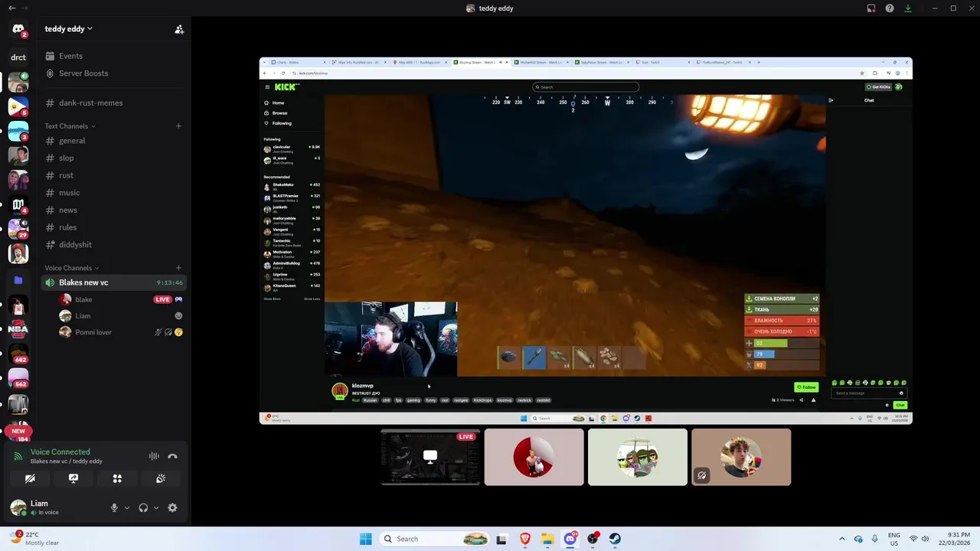Open the activities launcher
This screenshot has width=980, height=551.
pos(117,478)
